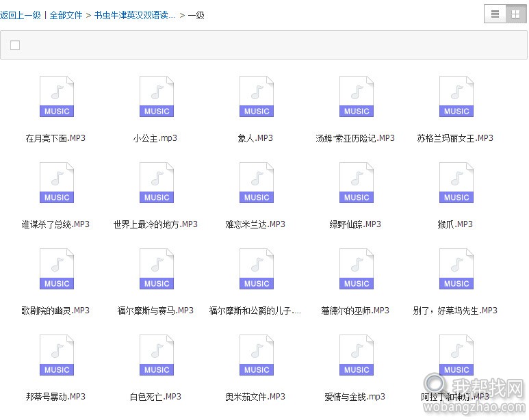Select music icon for 爱情与金钱.mp3
Viewport: 529px width, 420px height.
pos(357,355)
